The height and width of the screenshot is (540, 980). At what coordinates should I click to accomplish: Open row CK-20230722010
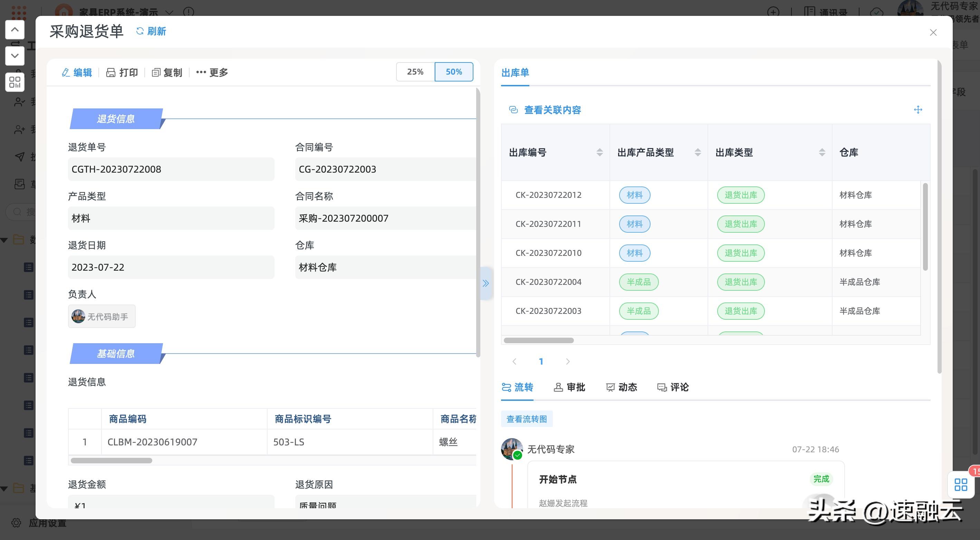[711, 253]
